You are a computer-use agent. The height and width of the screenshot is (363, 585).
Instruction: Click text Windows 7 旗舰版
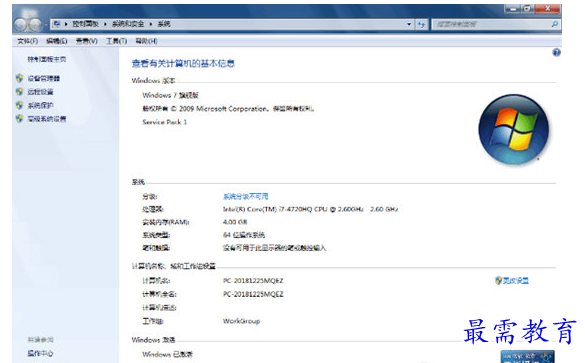point(170,96)
